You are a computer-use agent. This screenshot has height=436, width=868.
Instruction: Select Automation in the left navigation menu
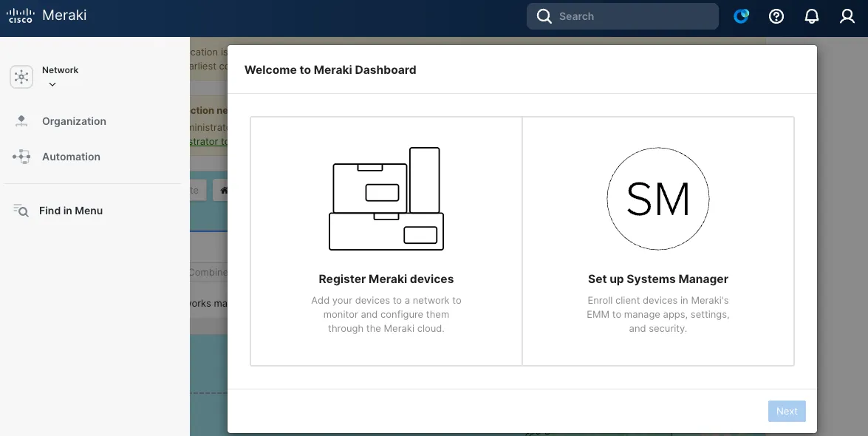pyautogui.click(x=71, y=156)
